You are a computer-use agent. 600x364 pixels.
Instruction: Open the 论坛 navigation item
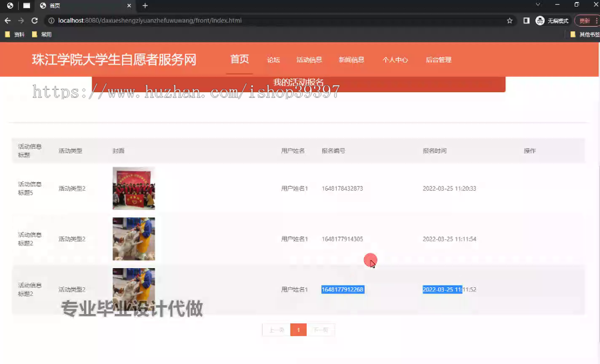point(273,60)
